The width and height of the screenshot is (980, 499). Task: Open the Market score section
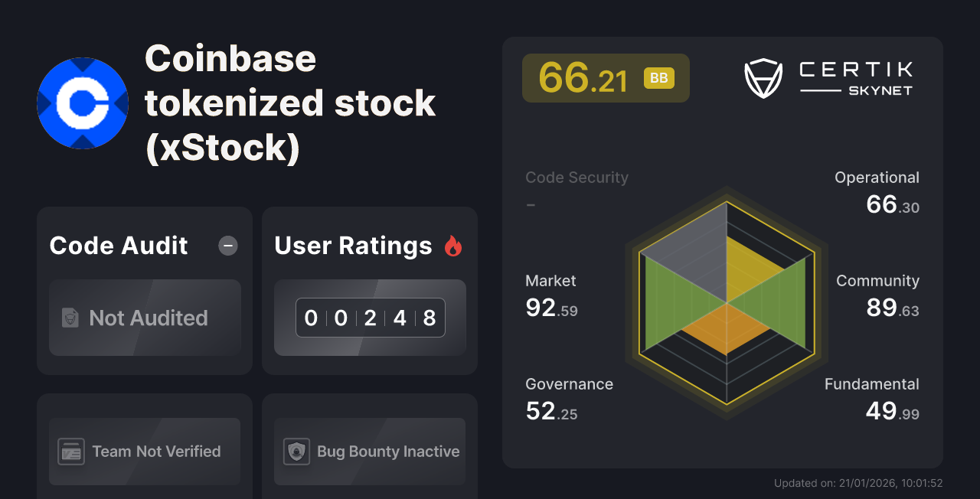tap(550, 295)
